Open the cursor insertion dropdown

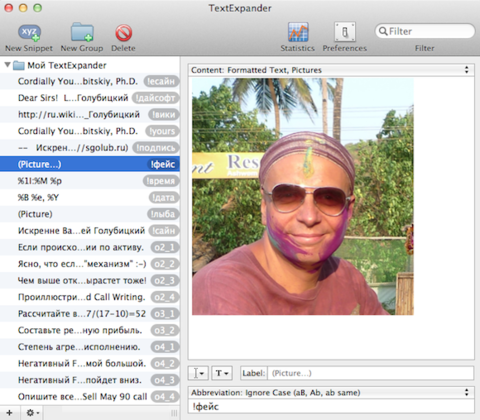click(x=199, y=373)
